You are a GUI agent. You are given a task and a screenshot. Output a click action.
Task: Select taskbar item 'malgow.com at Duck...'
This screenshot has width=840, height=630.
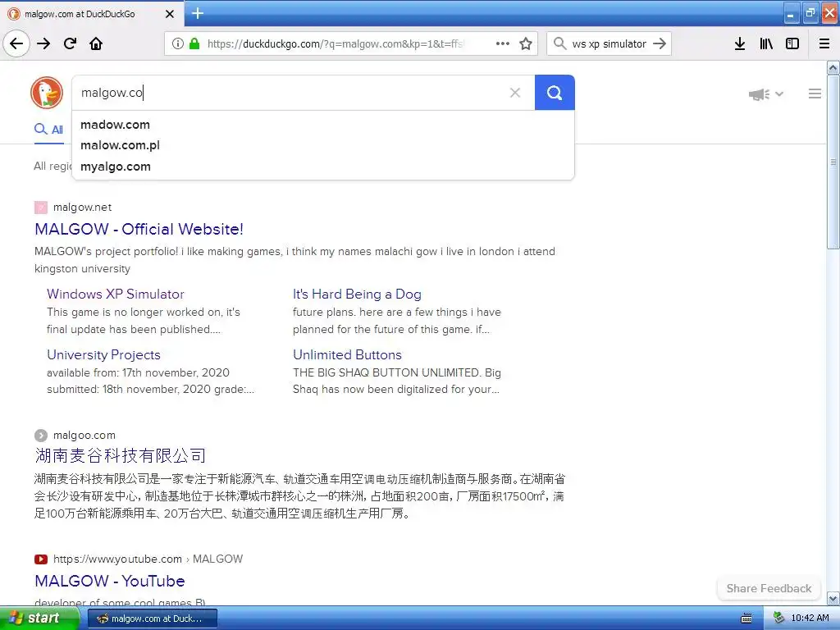click(152, 619)
